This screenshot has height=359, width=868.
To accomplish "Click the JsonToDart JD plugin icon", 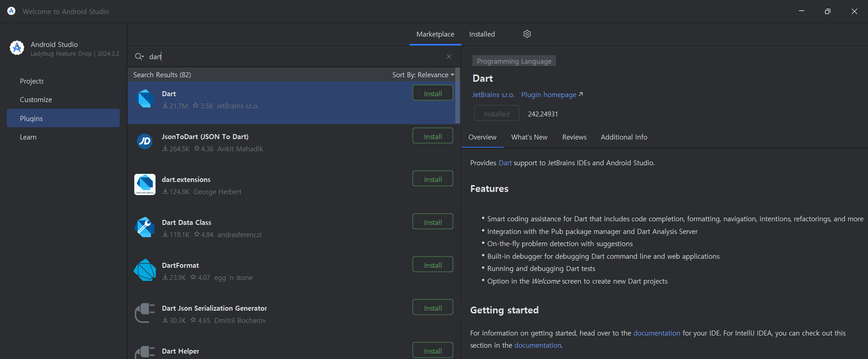I will coord(145,141).
